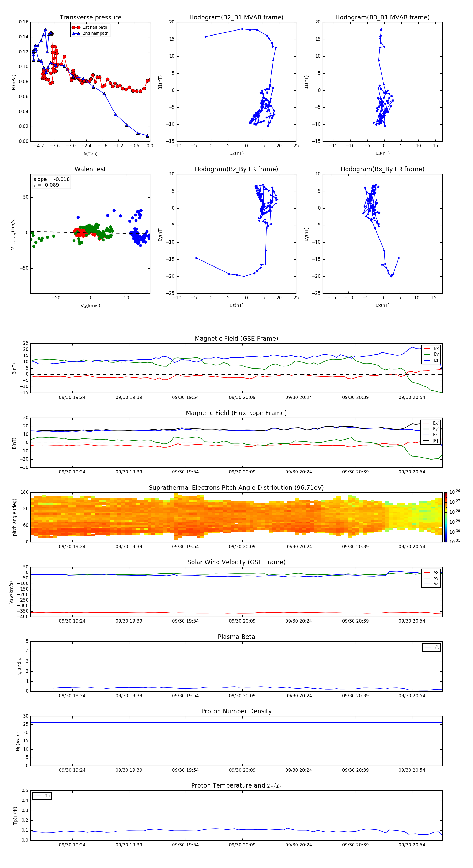Viewport: 473px width, 868px height.
Task: Click 'slope = -0.018' annotation
Action: click(52, 179)
